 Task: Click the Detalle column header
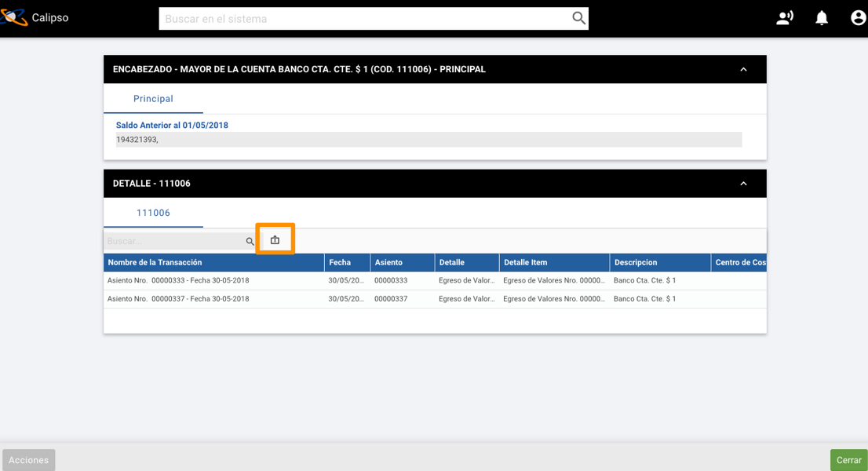click(x=467, y=262)
